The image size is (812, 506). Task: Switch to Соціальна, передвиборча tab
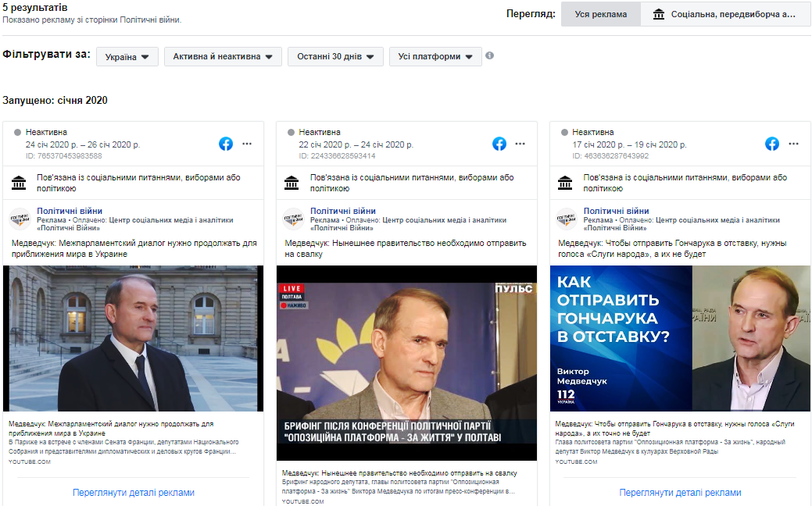coord(724,14)
